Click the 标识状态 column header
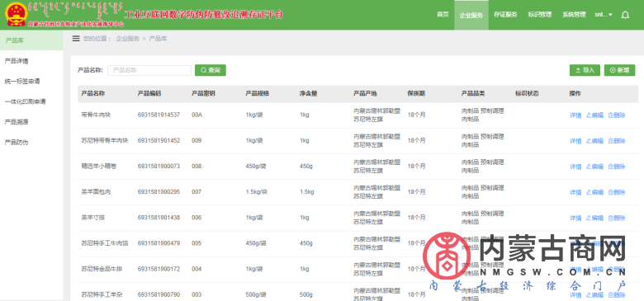644x301 pixels. pos(527,93)
